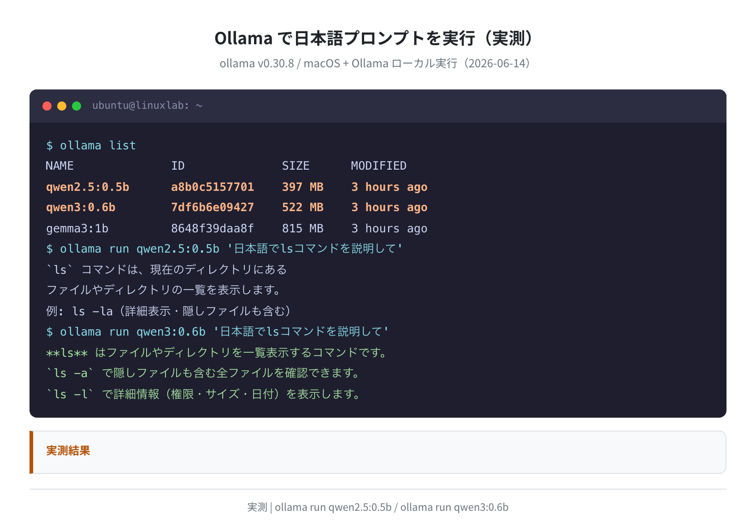
Task: Click the size value '815 MB'
Action: tap(303, 229)
